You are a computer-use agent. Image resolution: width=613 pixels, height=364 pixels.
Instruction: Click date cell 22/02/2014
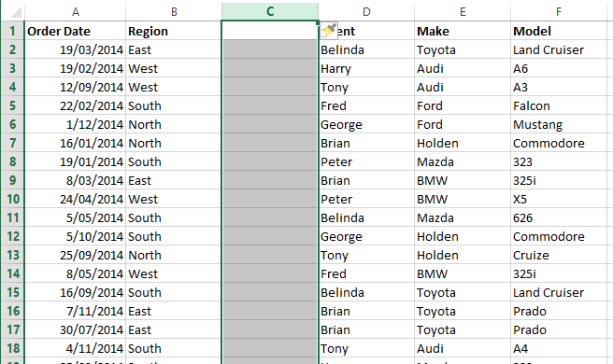pyautogui.click(x=76, y=105)
